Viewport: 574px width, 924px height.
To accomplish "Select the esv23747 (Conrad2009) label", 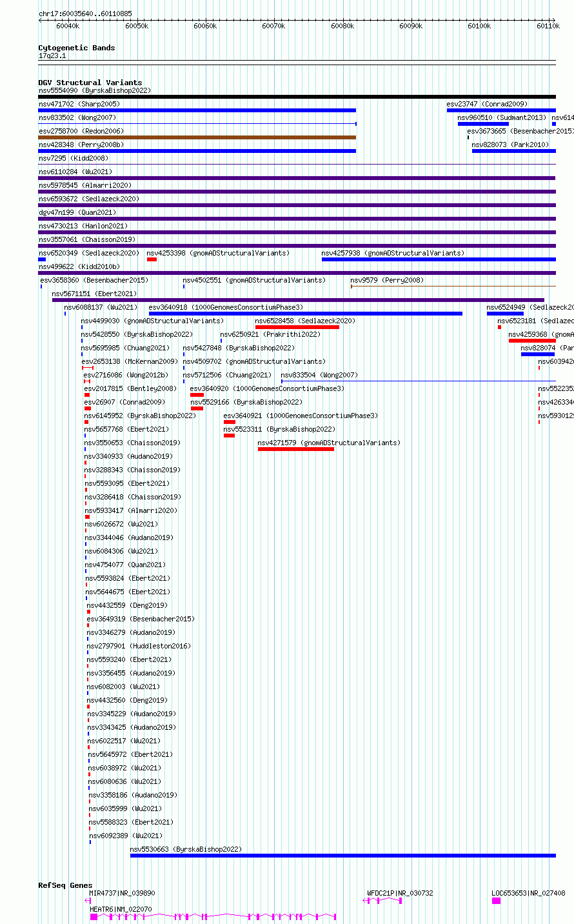I will click(487, 104).
